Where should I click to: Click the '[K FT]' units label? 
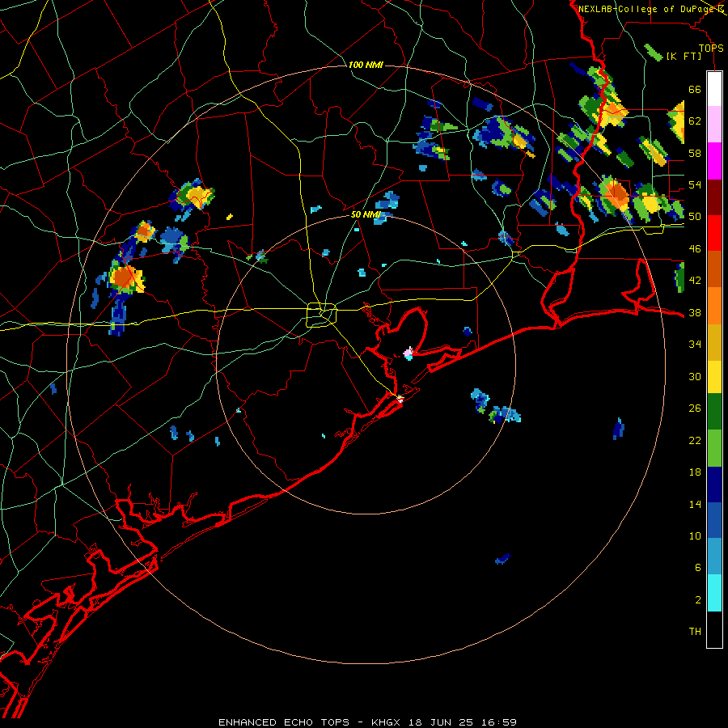point(684,57)
